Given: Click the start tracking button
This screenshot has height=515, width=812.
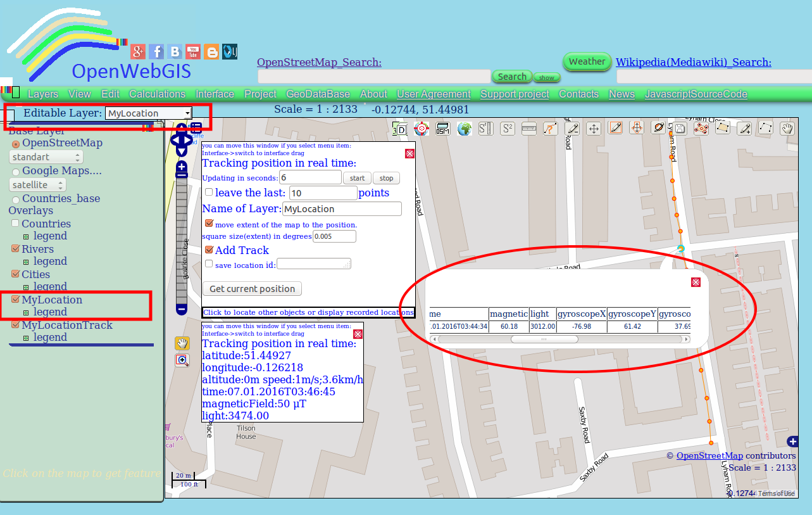Looking at the screenshot, I should 357,178.
